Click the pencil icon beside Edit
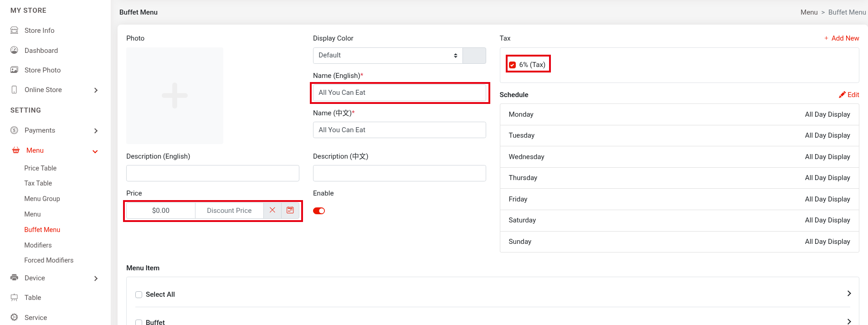 point(842,95)
